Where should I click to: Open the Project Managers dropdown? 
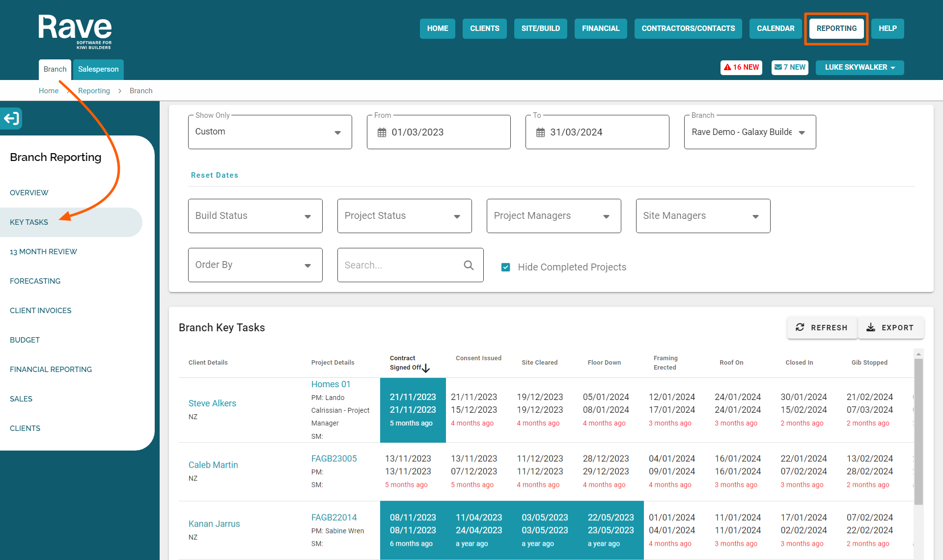[554, 216]
